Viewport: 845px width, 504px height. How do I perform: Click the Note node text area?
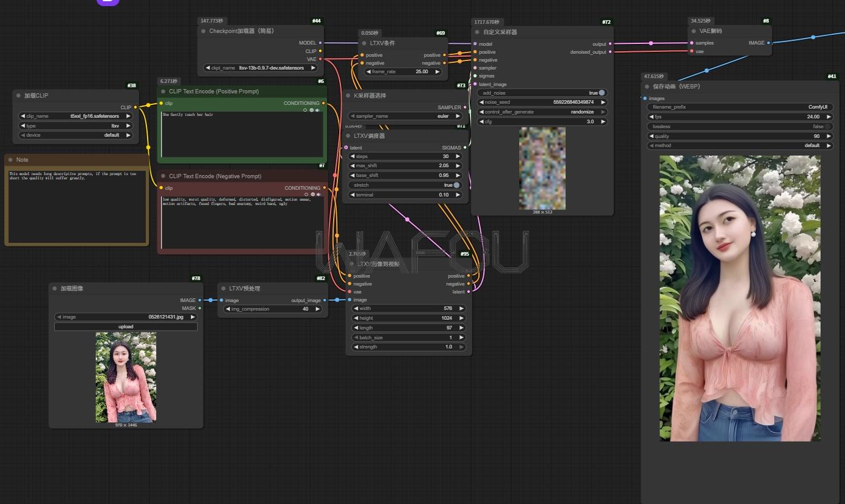tap(77, 206)
